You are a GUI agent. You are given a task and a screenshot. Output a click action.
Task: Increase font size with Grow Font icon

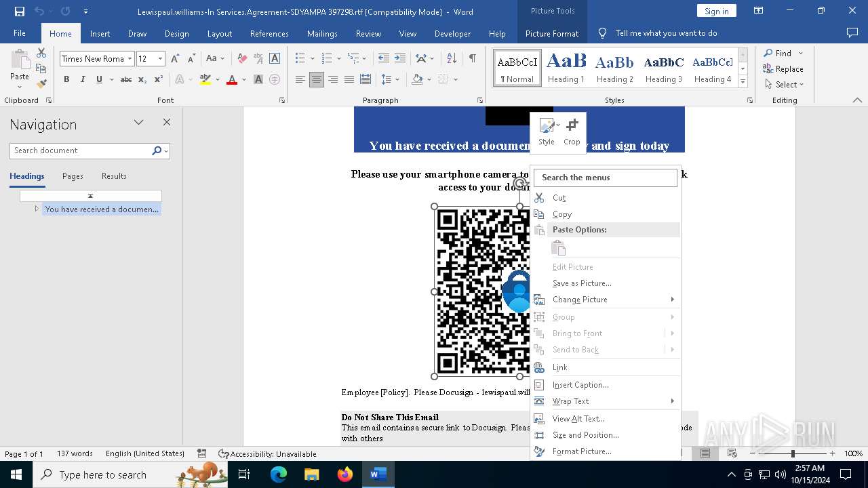click(175, 59)
